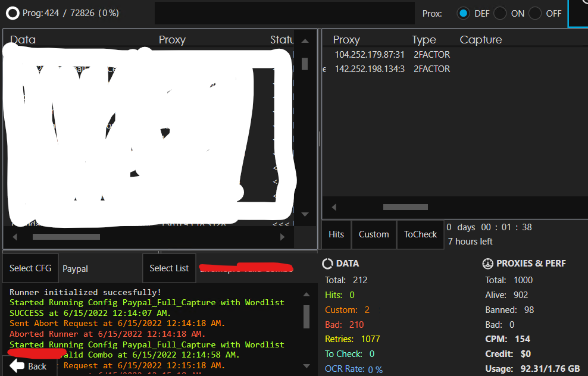Image resolution: width=588 pixels, height=376 pixels.
Task: Click the Bad: 210 stat
Action: pyautogui.click(x=344, y=325)
